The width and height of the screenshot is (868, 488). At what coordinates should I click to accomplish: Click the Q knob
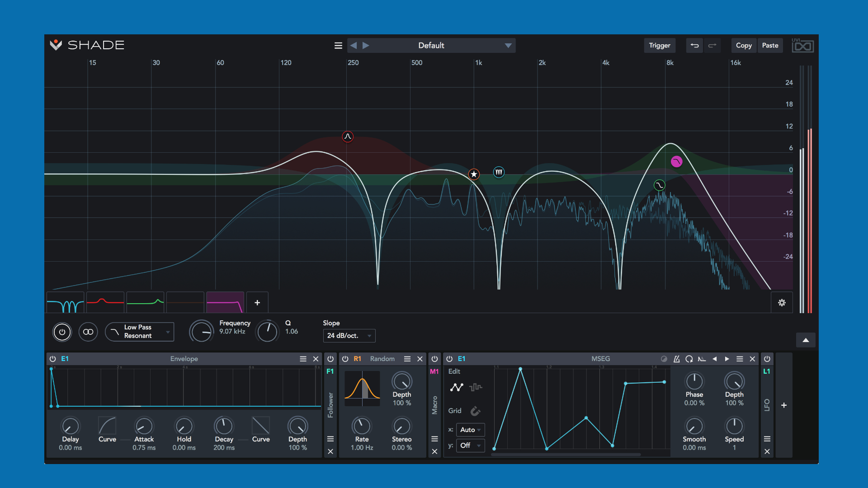pyautogui.click(x=267, y=332)
